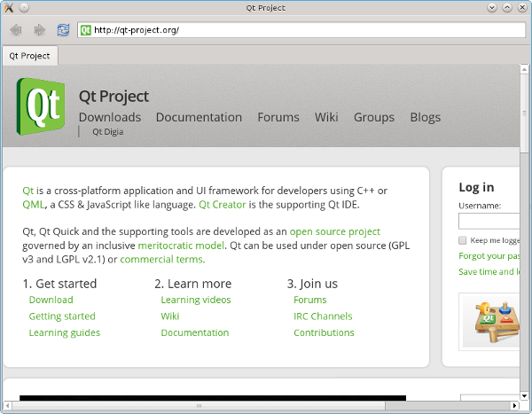Open Downloads in the site navigation
The height and width of the screenshot is (414, 532).
pos(110,117)
